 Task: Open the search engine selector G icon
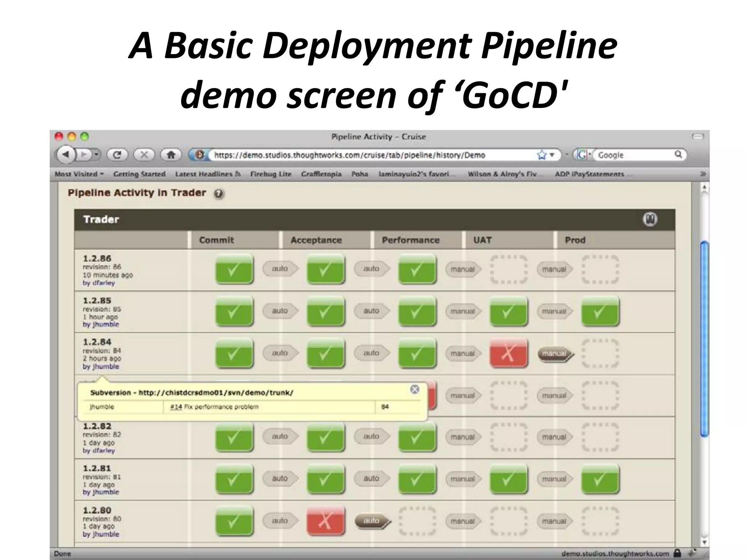click(x=583, y=155)
